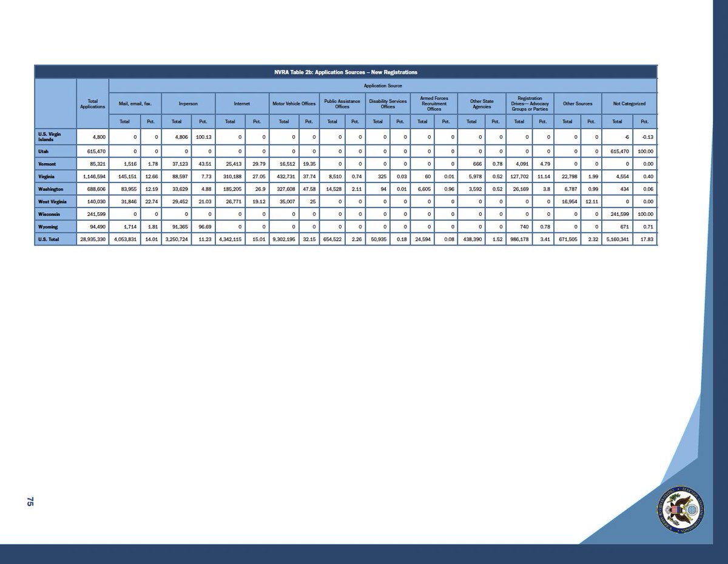
Task: Click the U.S. total 9,302,195
Action: point(283,240)
